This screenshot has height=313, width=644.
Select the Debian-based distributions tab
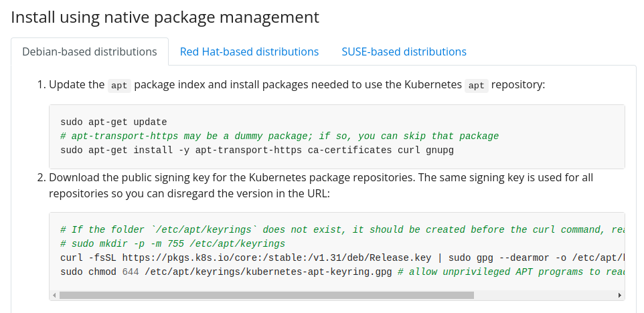tap(90, 51)
